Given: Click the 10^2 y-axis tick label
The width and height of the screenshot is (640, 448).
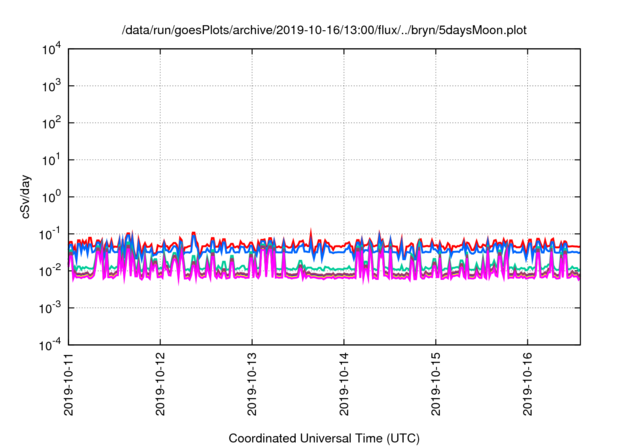Looking at the screenshot, I should pos(52,123).
